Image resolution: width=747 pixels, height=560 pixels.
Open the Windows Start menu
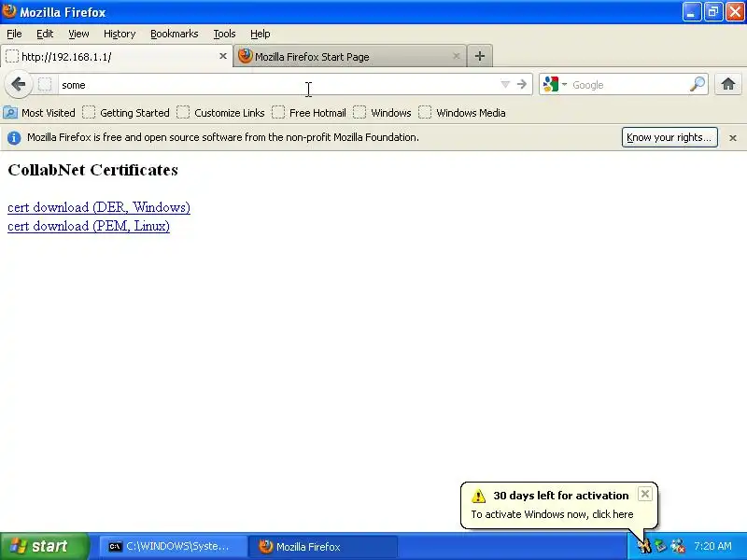45,546
